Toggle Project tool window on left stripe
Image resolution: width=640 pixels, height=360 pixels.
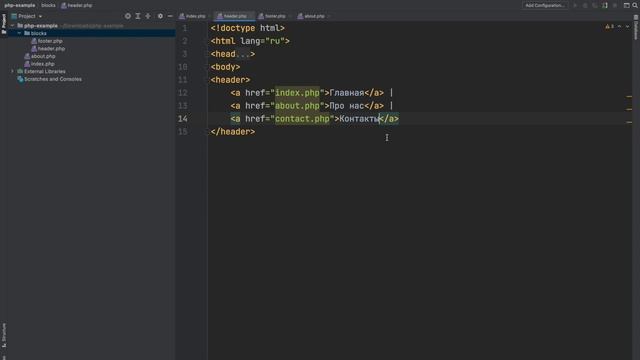coord(4,24)
